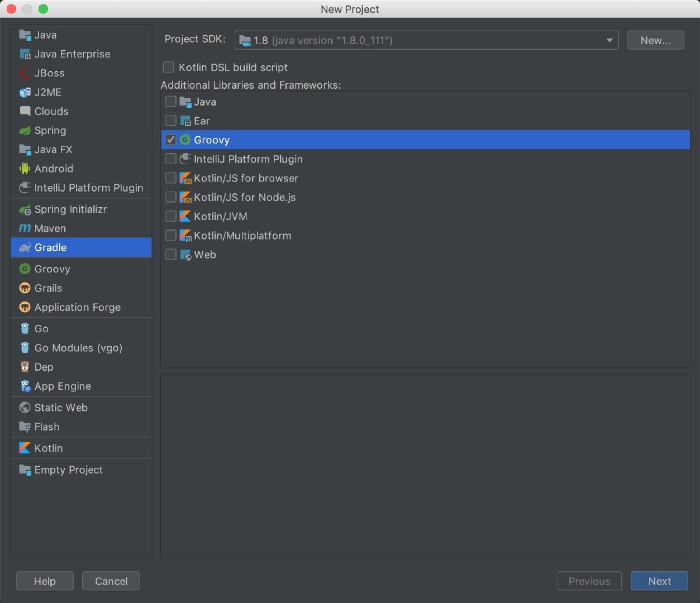Select the J2ME project icon
Screen dimensions: 700x603
coord(25,92)
